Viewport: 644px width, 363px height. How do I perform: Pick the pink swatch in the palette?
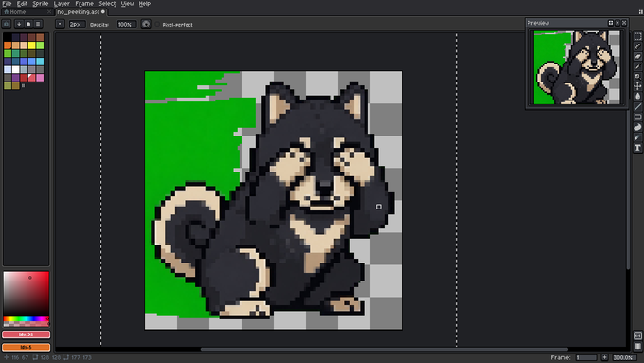(x=40, y=78)
